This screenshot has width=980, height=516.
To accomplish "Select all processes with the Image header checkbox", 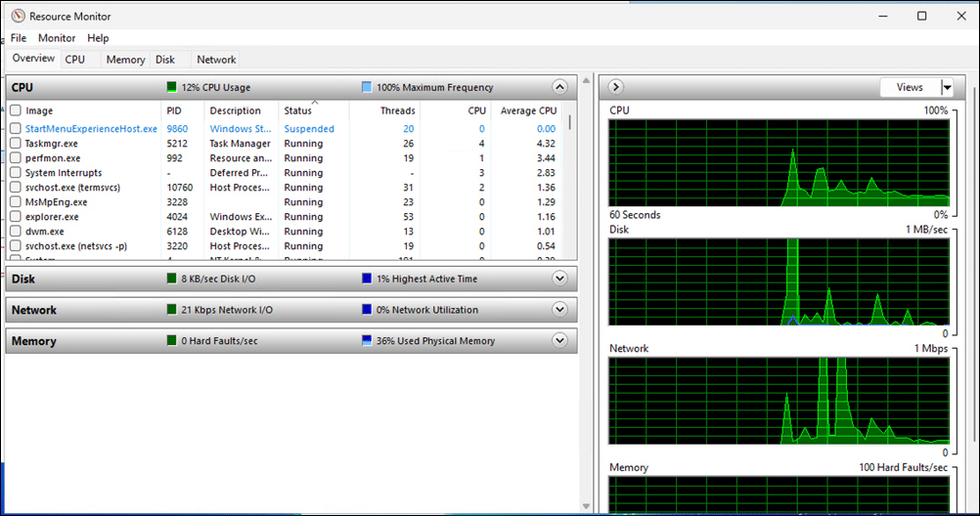I will [16, 110].
